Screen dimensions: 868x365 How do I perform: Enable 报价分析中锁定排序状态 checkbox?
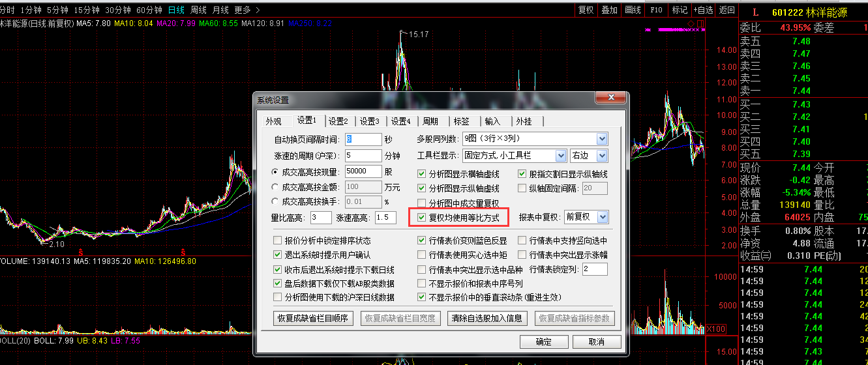point(278,241)
